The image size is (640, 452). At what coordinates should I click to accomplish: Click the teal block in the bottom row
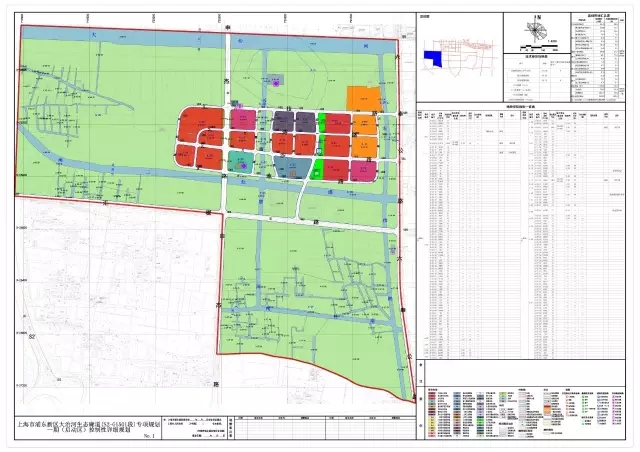tap(239, 160)
